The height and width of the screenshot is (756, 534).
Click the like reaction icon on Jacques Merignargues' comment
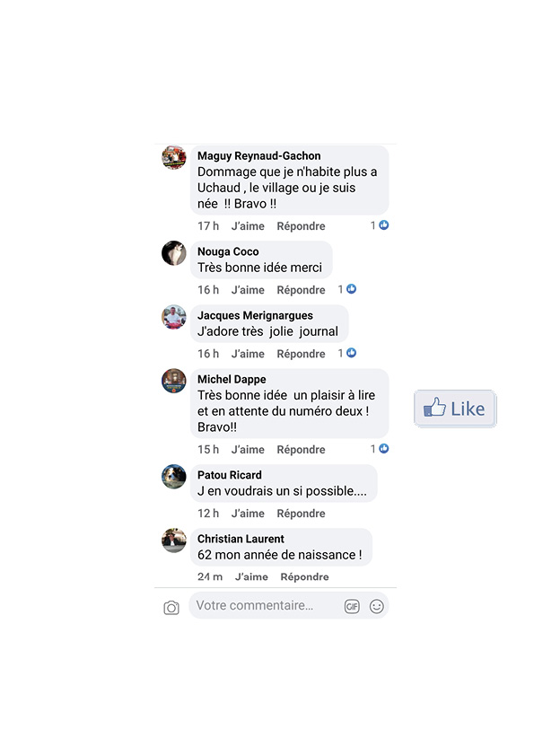[351, 353]
